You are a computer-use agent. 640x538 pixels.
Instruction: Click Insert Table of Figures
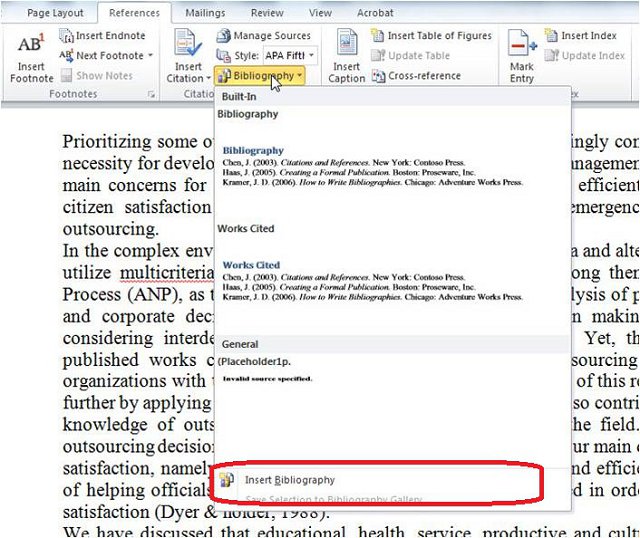pos(379,36)
